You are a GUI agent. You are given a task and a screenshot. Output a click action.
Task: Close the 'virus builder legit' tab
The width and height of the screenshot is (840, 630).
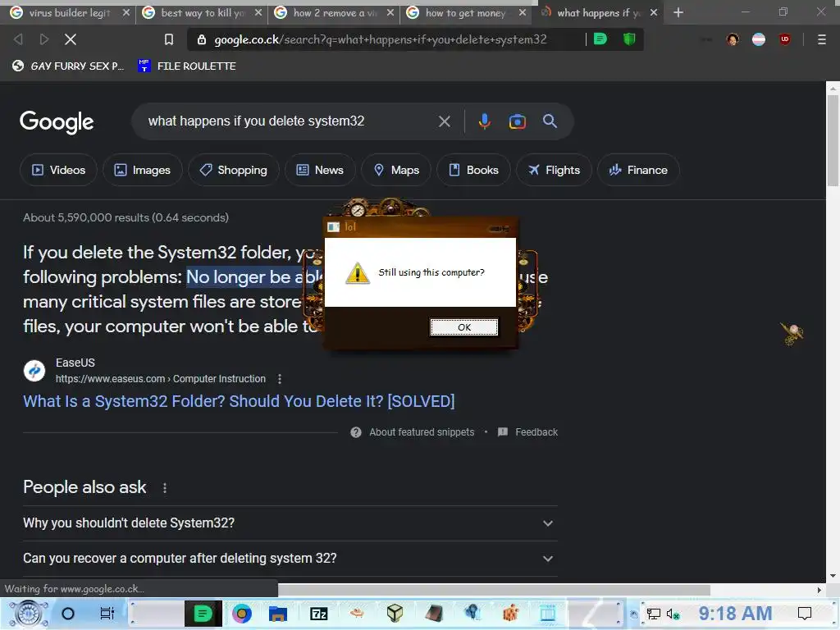tap(126, 12)
